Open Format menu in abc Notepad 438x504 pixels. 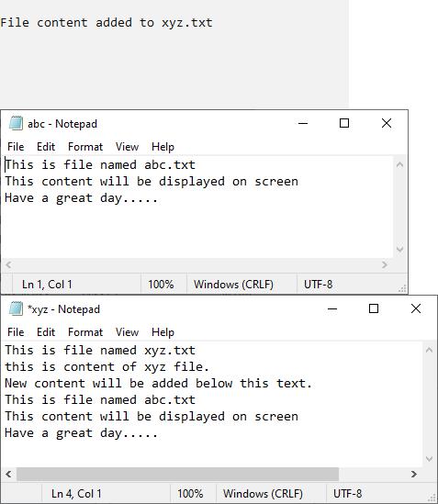point(85,147)
